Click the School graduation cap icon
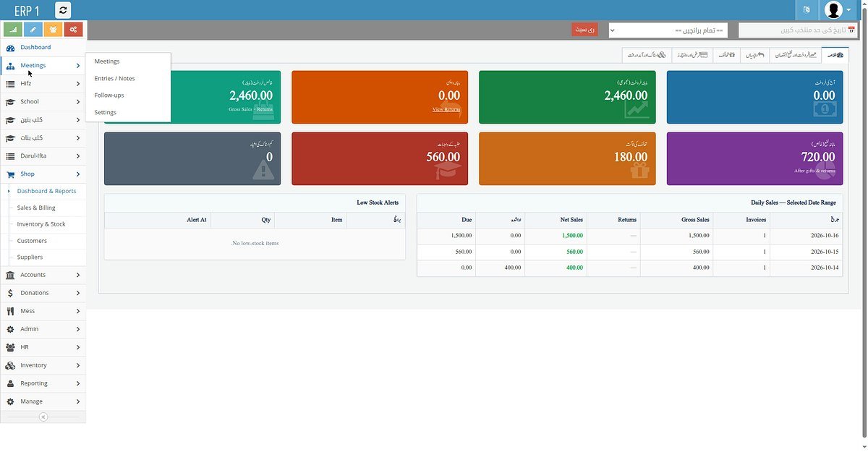This screenshot has width=868, height=452. pyautogui.click(x=10, y=102)
